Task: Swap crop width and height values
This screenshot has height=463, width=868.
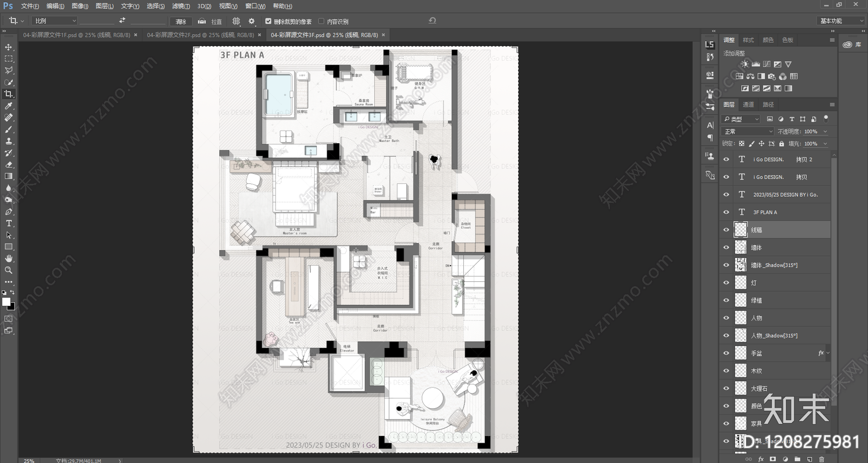Action: pos(122,21)
